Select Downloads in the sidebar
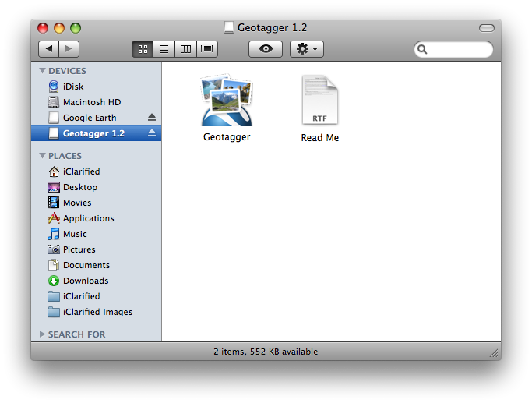 (86, 281)
